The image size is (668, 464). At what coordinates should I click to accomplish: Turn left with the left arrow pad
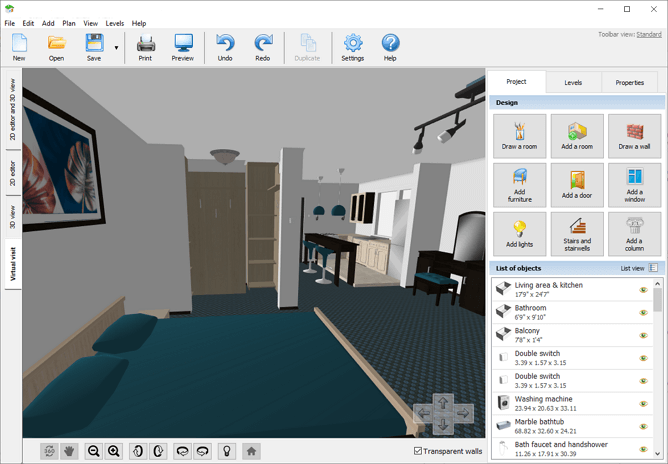pos(423,413)
